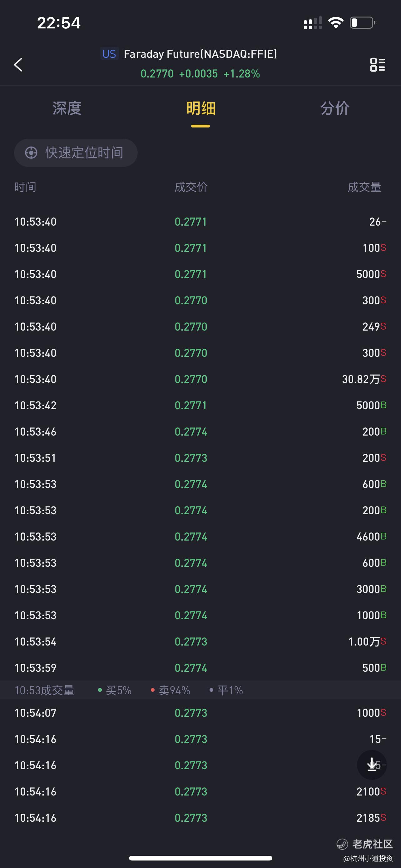Switch to the 分价 tab
The height and width of the screenshot is (868, 401).
(x=335, y=108)
